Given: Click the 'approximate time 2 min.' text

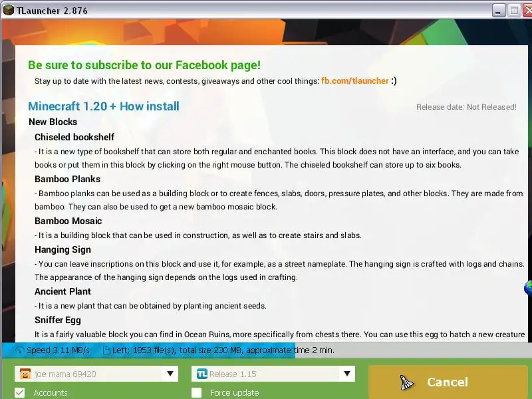Looking at the screenshot, I should coord(291,350).
